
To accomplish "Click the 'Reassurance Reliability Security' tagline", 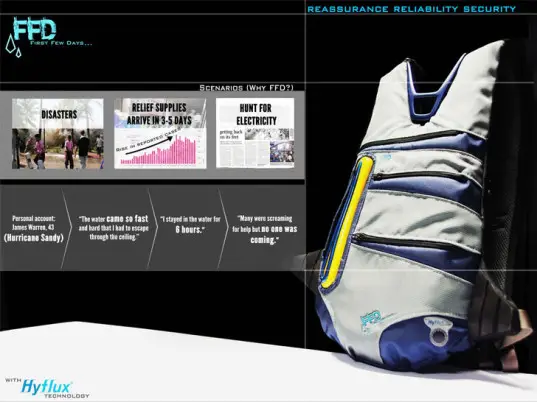I will pyautogui.click(x=411, y=9).
